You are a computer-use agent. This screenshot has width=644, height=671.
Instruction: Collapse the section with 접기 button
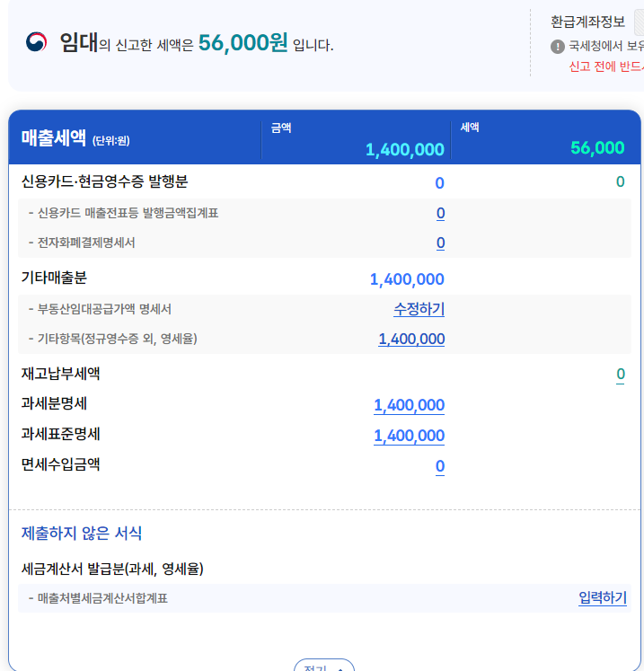tap(324, 666)
